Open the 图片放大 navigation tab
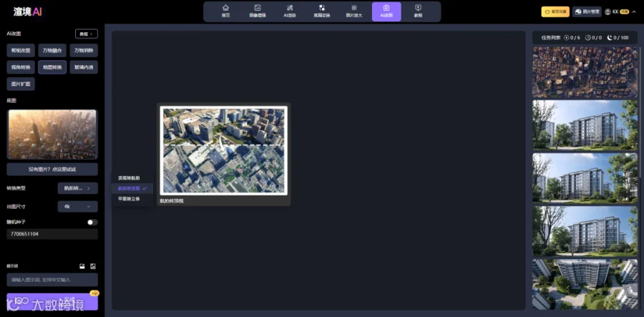Screen dimensions: 644x317 coord(354,11)
